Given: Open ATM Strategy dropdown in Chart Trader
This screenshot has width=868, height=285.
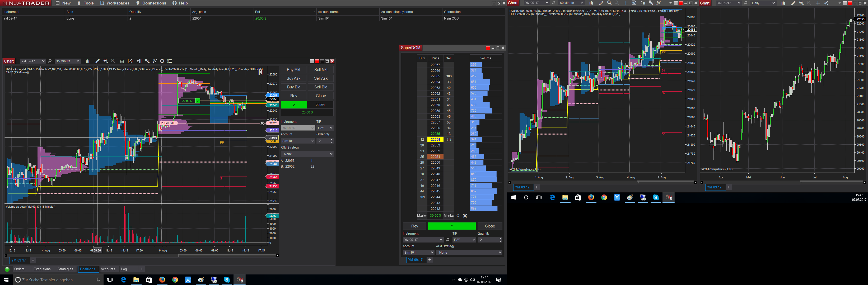Looking at the screenshot, I should 307,154.
